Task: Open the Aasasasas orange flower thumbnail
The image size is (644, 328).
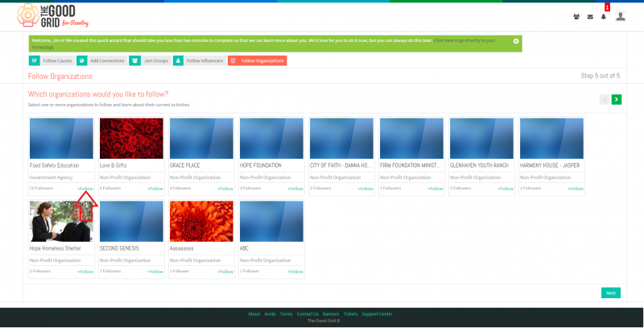Action: [x=201, y=221]
